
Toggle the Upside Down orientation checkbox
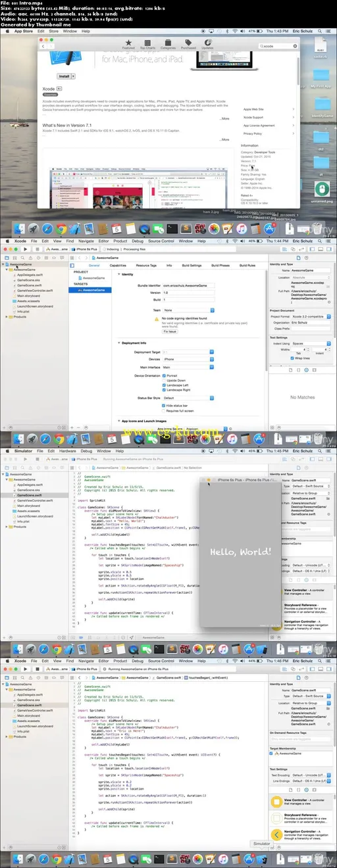point(165,380)
